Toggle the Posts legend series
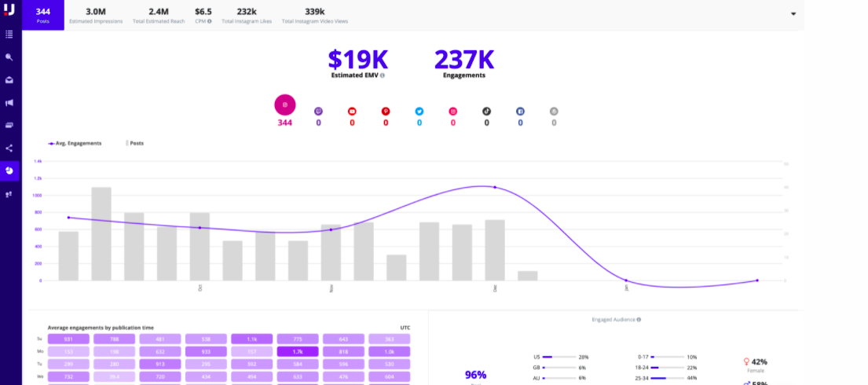Image resolution: width=868 pixels, height=385 pixels. pyautogui.click(x=135, y=143)
